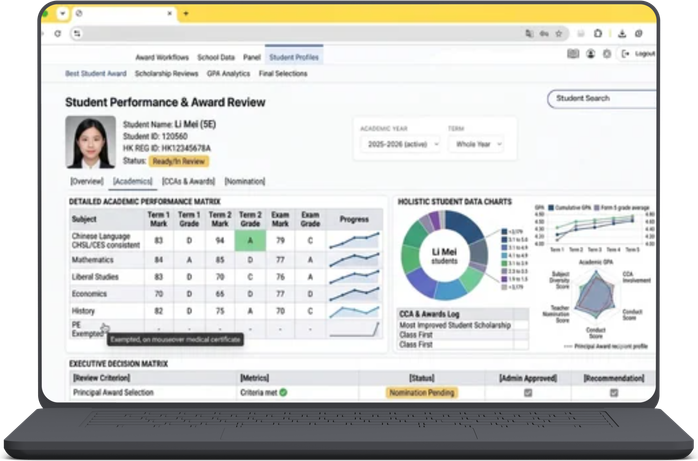Click the Cumulative GPA legend color swatch
The height and width of the screenshot is (461, 698).
(551, 207)
